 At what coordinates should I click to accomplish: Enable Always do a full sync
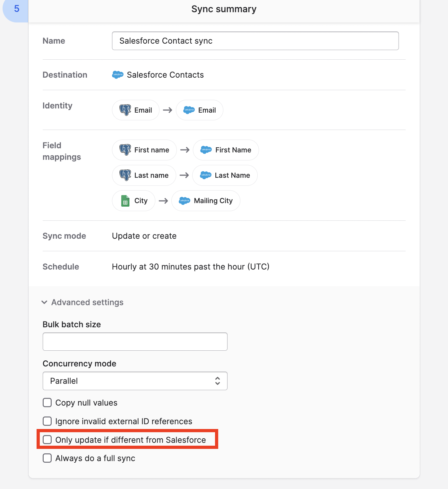pyautogui.click(x=47, y=458)
